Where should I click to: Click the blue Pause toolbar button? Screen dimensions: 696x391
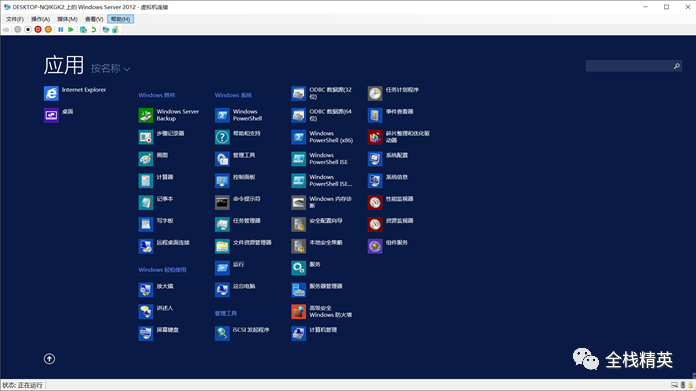pyautogui.click(x=61, y=30)
